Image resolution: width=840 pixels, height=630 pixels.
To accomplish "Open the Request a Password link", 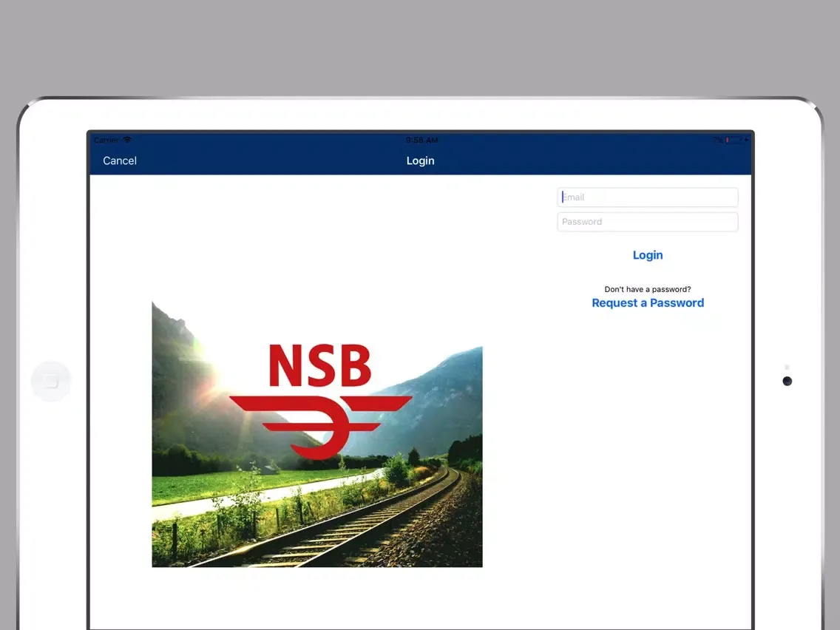I will click(x=648, y=302).
